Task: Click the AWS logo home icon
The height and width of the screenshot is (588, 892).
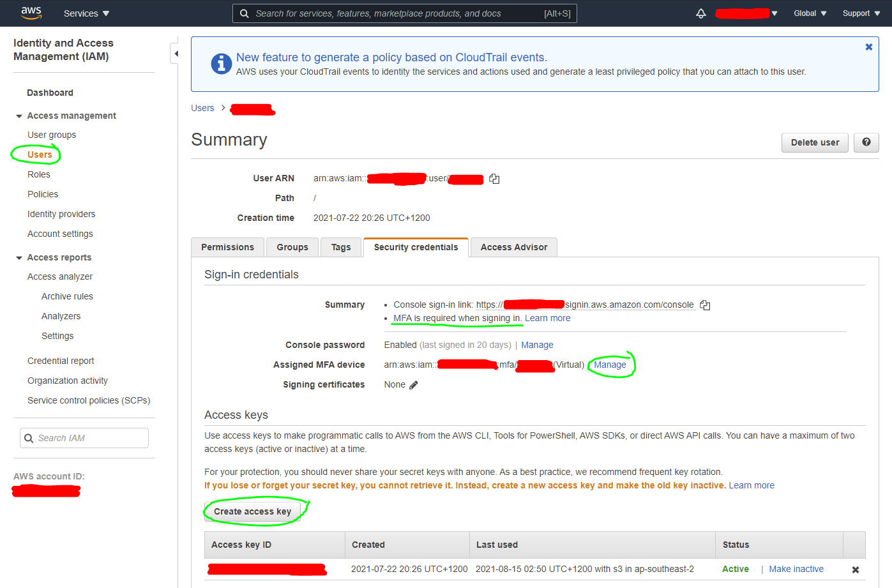Action: pyautogui.click(x=31, y=13)
